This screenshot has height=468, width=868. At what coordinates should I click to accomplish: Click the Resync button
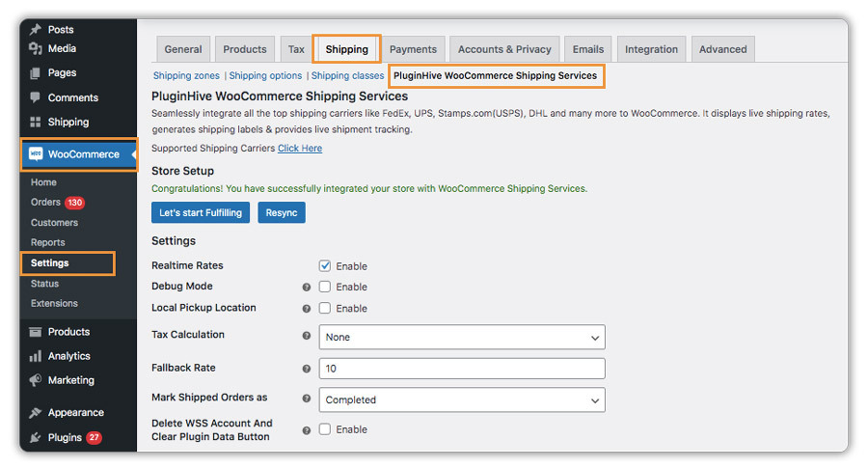pos(282,212)
